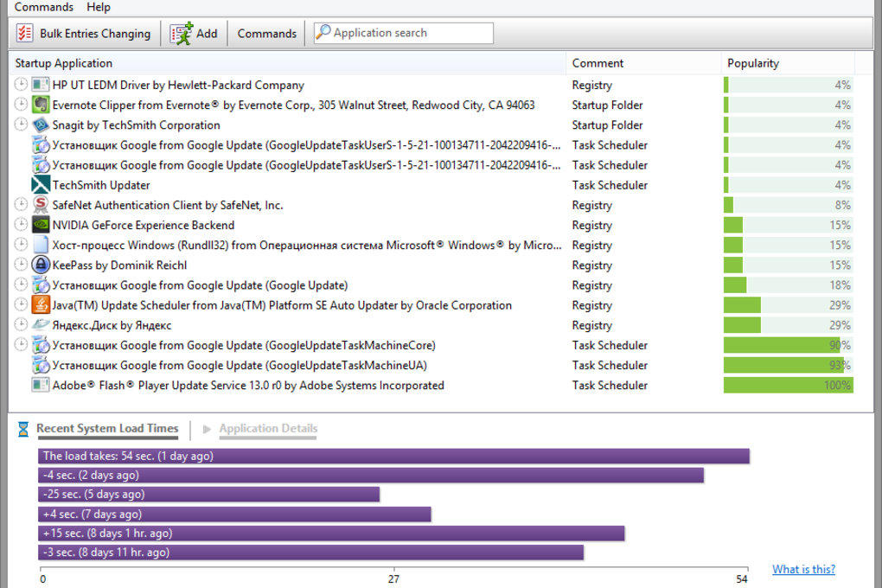Image resolution: width=882 pixels, height=588 pixels.
Task: Click the 100% popularity bar for Adobe Flash
Action: pyautogui.click(x=788, y=386)
